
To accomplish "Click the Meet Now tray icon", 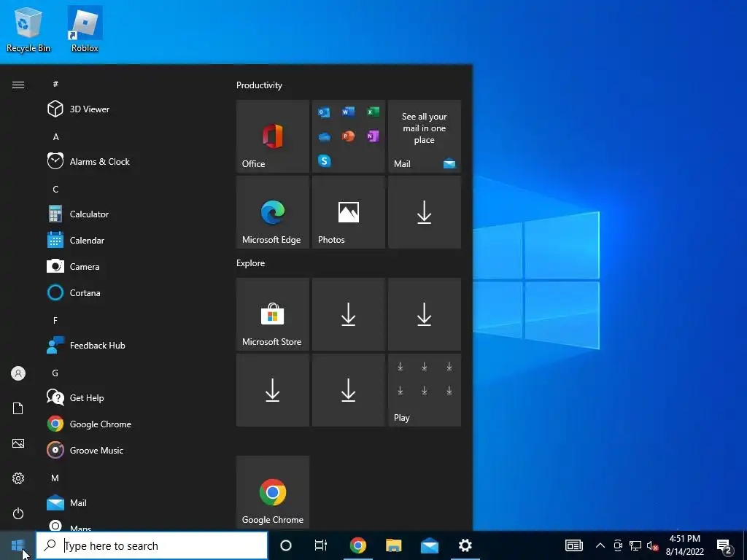I will pos(618,545).
